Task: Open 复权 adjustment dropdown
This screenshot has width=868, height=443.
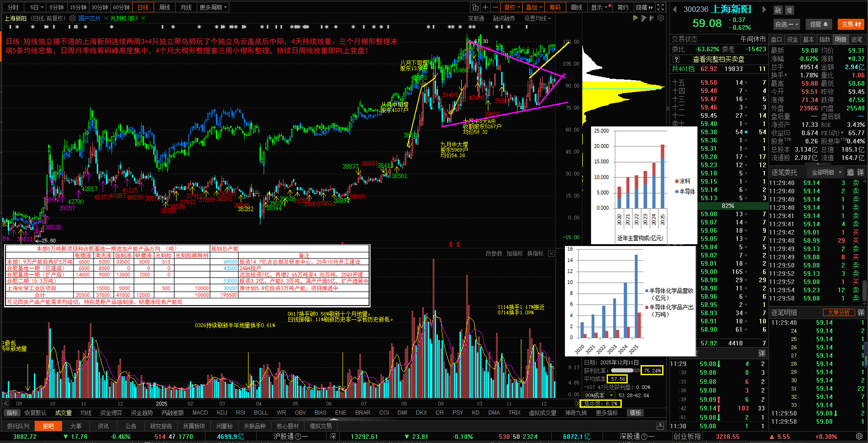Action: coord(512,7)
